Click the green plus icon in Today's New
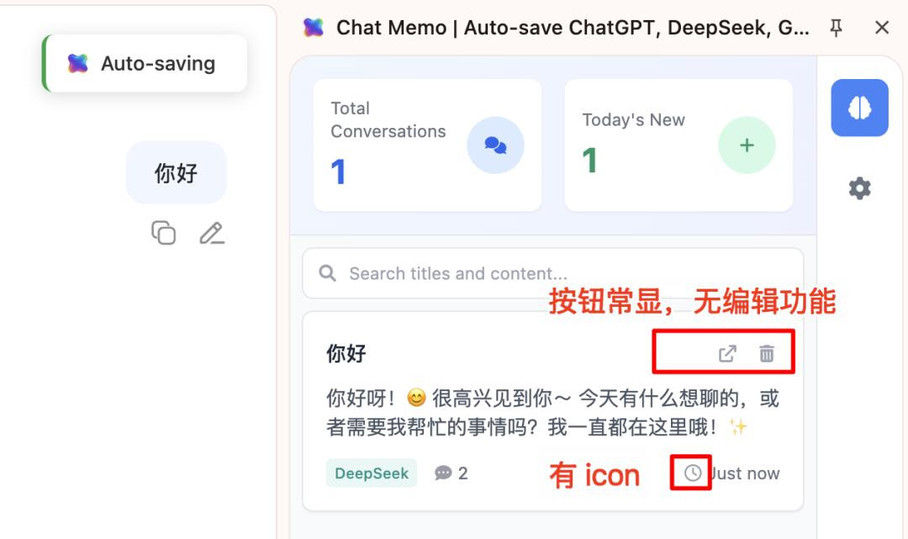The image size is (908, 539). (x=746, y=145)
